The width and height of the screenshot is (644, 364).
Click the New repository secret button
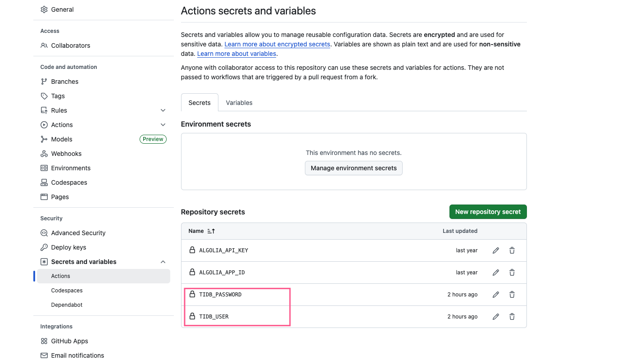pos(488,212)
